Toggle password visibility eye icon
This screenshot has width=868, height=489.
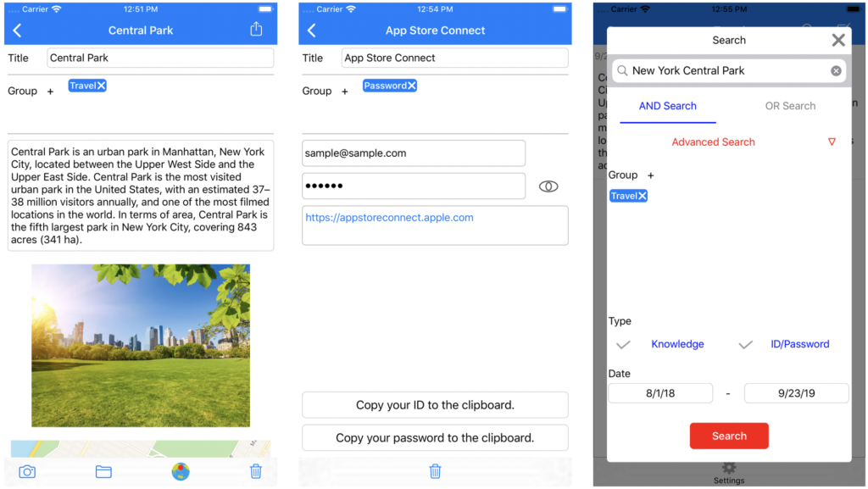(548, 186)
